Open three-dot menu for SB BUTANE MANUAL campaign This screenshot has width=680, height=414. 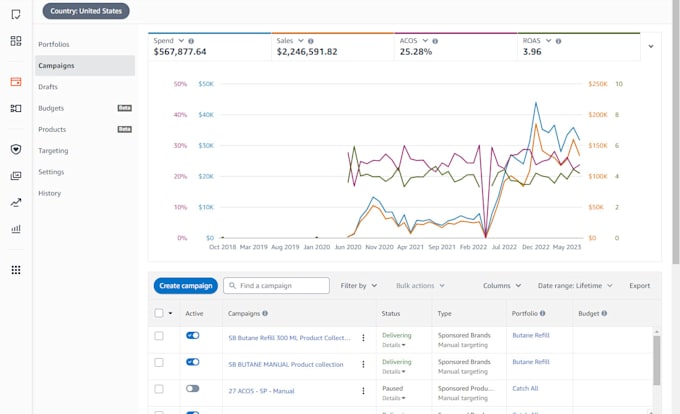(x=363, y=365)
